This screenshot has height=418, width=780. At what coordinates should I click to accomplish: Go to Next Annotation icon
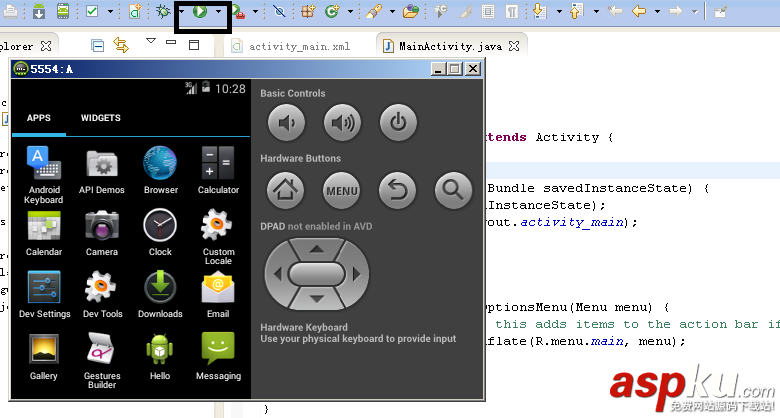[x=540, y=11]
